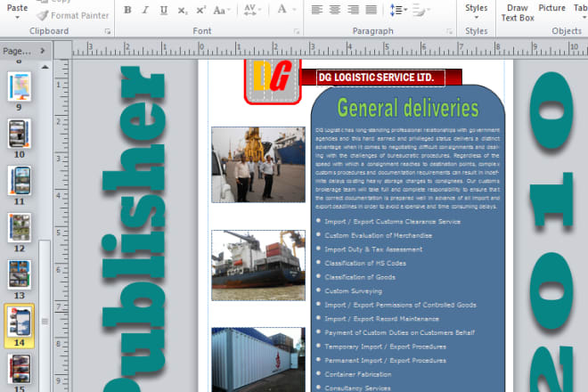Click the General deliveries heading
Image resolution: width=588 pixels, height=392 pixels.
pyautogui.click(x=408, y=108)
